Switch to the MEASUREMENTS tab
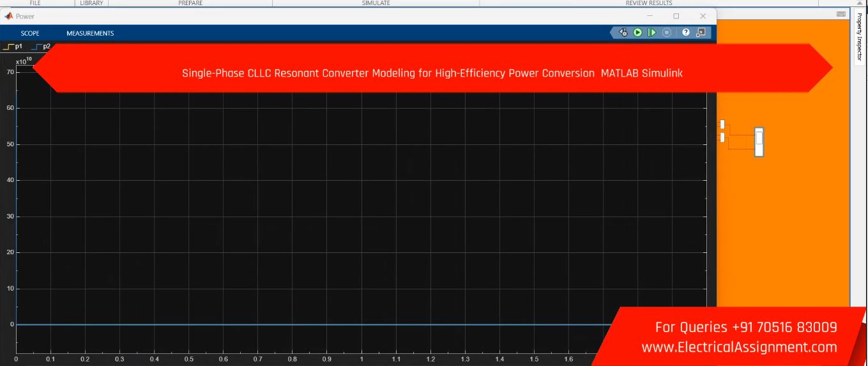868x366 pixels. [x=90, y=33]
